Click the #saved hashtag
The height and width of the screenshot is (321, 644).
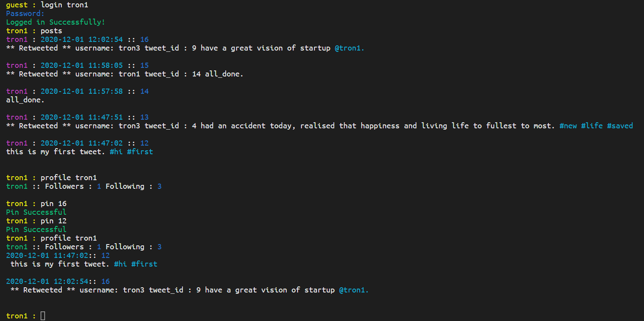pyautogui.click(x=620, y=126)
